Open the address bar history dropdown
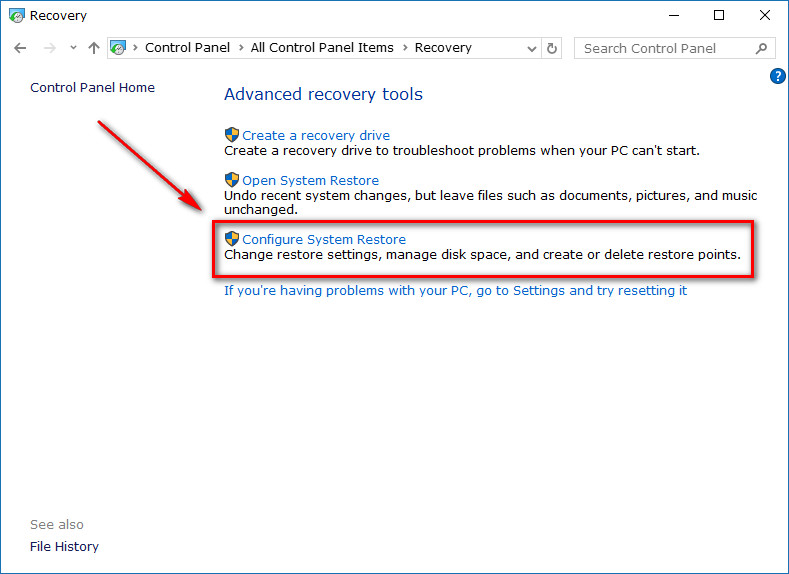This screenshot has height=574, width=789. click(x=531, y=49)
